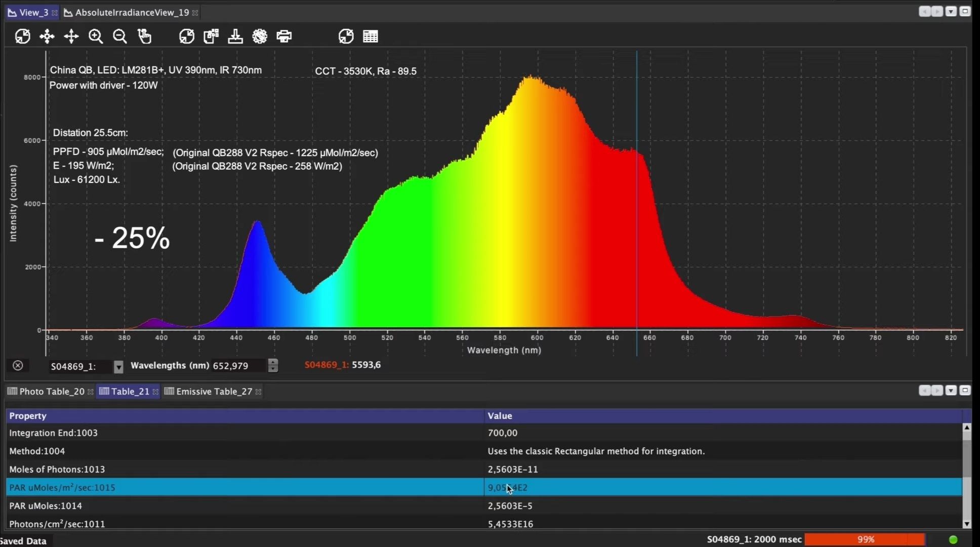980x547 pixels.
Task: Click the value '5,4533E16'
Action: click(510, 524)
